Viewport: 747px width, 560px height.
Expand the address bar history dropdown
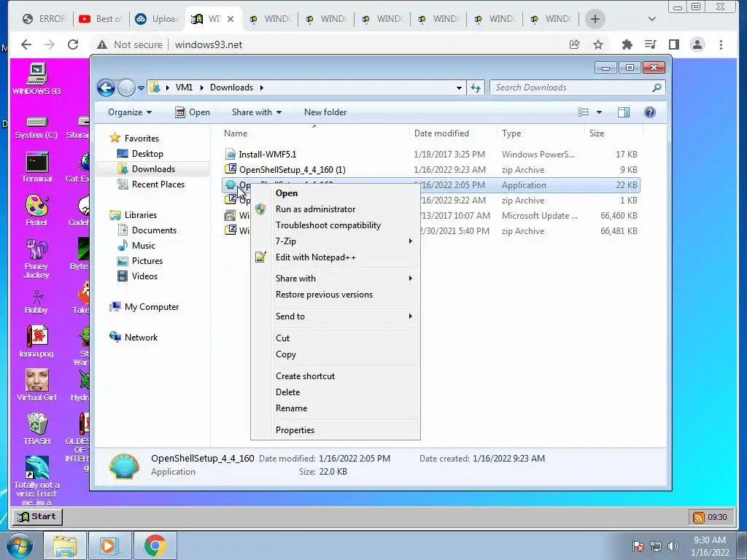coord(459,87)
